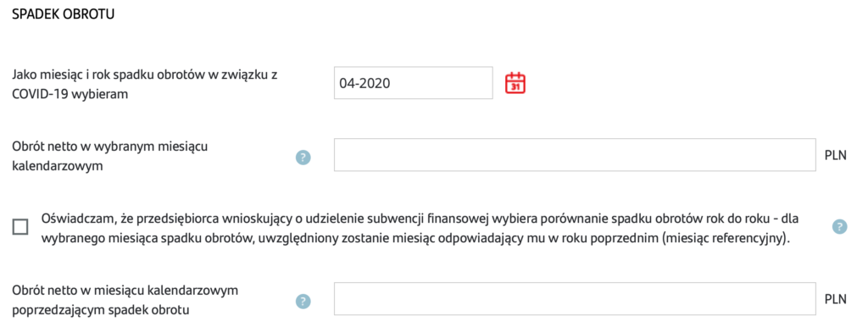Open the red calendar date picker icon
The image size is (868, 327).
[515, 83]
